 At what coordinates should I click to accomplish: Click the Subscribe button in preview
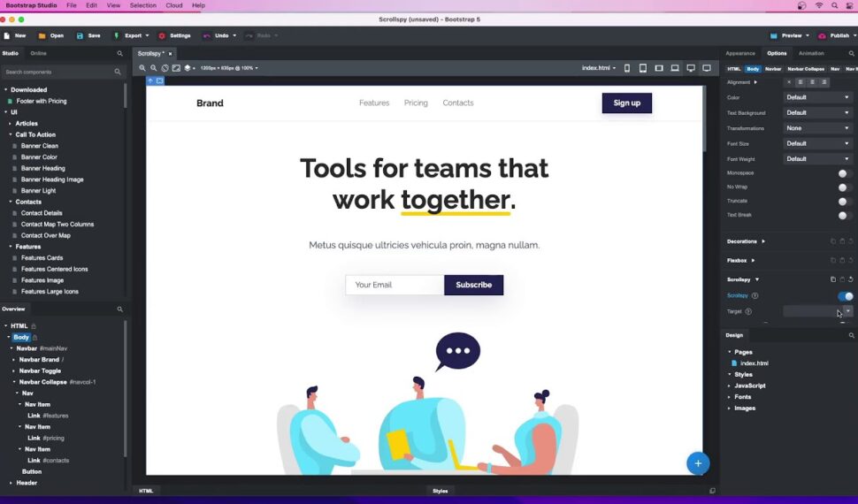[x=473, y=285]
